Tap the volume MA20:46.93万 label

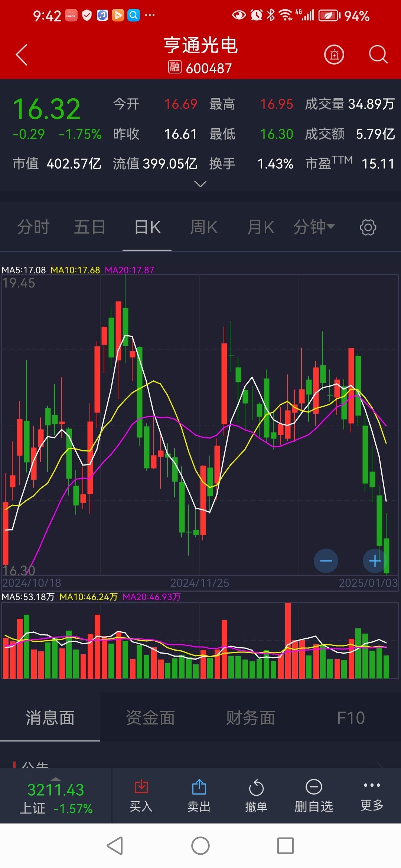[x=151, y=597]
